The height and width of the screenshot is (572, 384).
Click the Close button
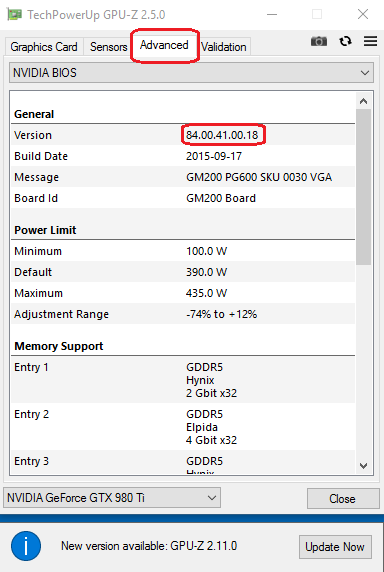[x=342, y=499]
